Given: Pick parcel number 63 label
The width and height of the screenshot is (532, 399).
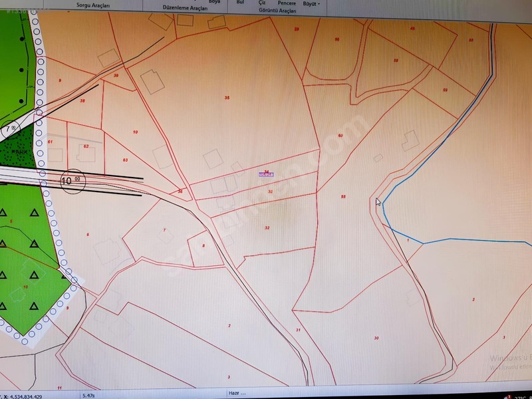Looking at the screenshot, I should tap(126, 160).
